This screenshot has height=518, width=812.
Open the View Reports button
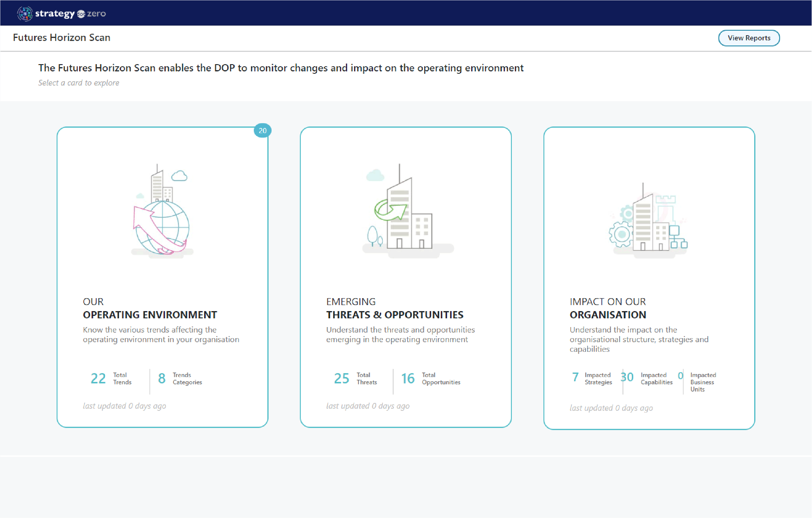748,38
